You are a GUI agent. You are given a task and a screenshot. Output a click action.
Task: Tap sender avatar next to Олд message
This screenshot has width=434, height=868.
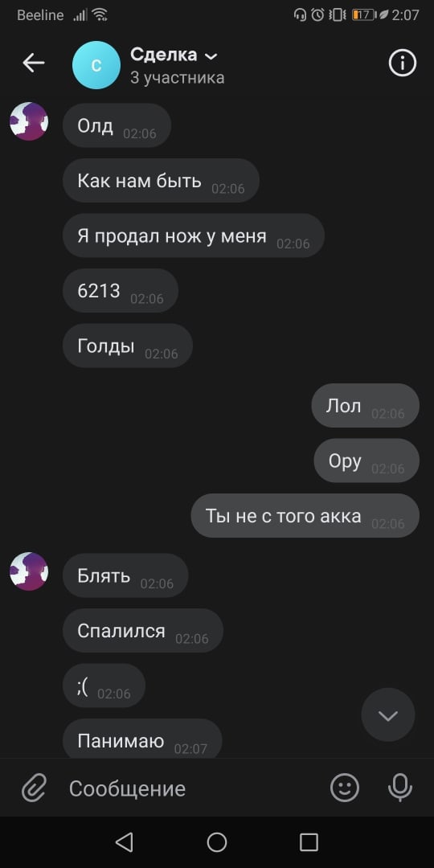click(x=29, y=121)
